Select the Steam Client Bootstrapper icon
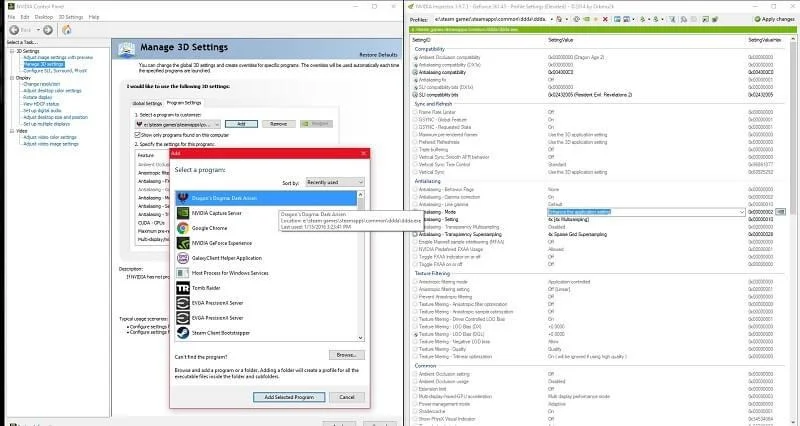800x426 pixels. (183, 333)
